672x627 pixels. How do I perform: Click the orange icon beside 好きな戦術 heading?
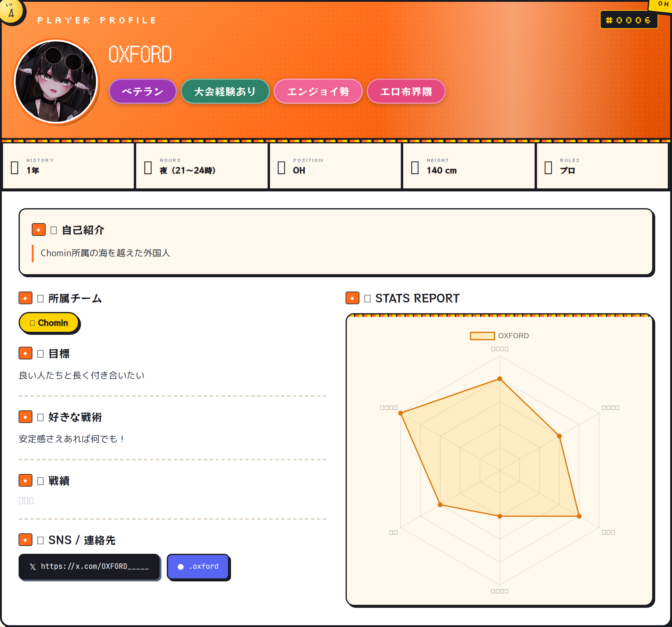coord(25,417)
